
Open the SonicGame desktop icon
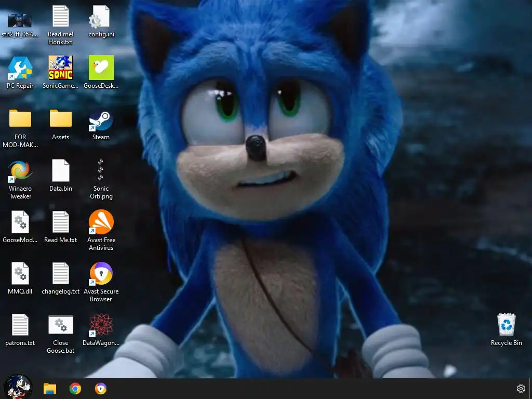[61, 68]
